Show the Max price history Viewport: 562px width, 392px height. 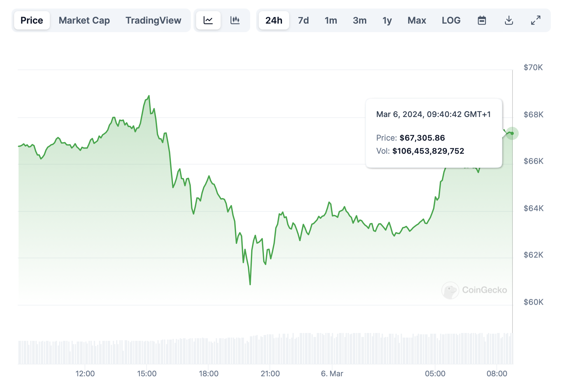(417, 20)
